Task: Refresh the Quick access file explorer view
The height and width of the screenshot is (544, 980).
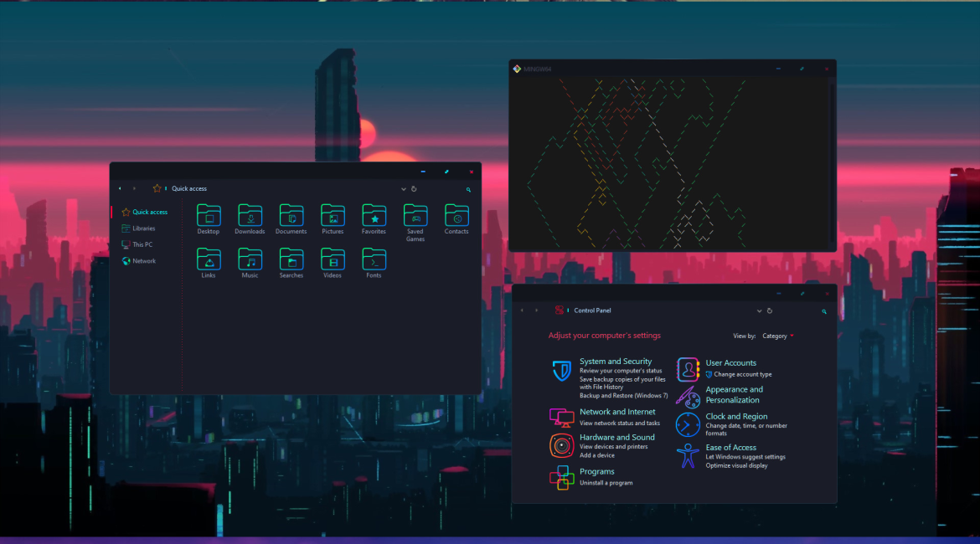Action: pyautogui.click(x=414, y=189)
